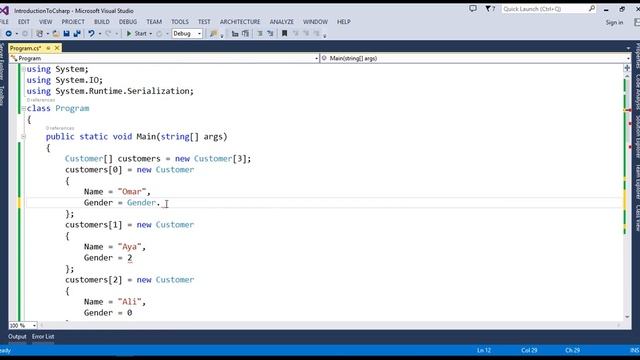Viewport: 640px width, 360px height.
Task: Select the Program.cs document tab
Action: (x=26, y=48)
